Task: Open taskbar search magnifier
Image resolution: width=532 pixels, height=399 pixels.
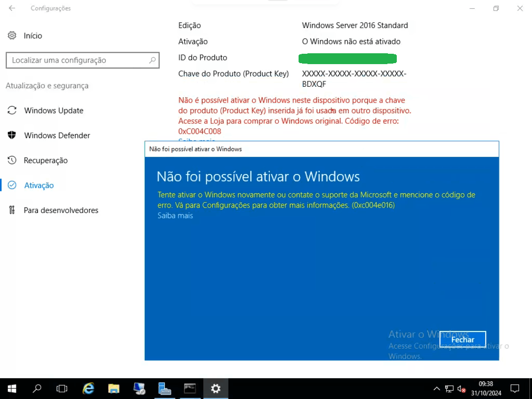Action: click(37, 389)
